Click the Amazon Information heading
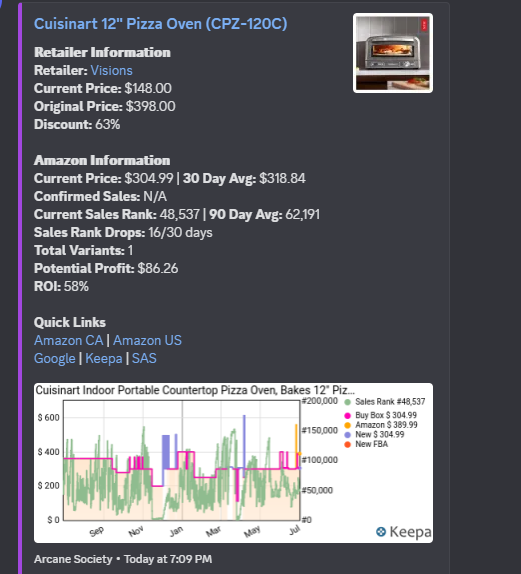The width and height of the screenshot is (521, 574). (x=102, y=160)
